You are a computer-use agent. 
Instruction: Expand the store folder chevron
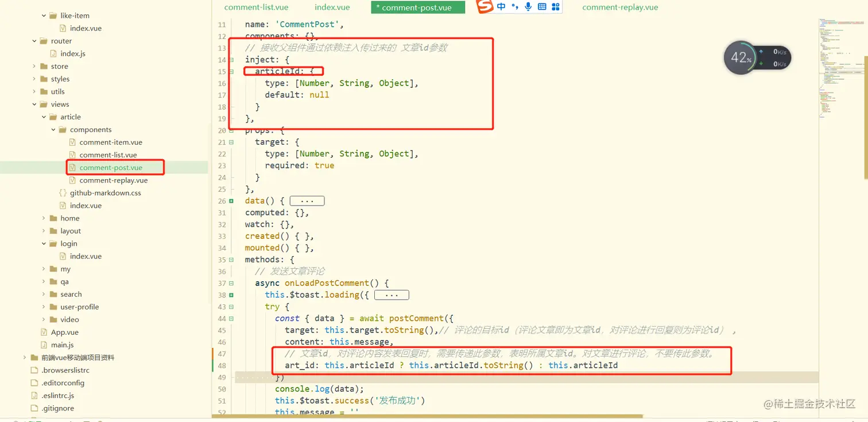34,66
